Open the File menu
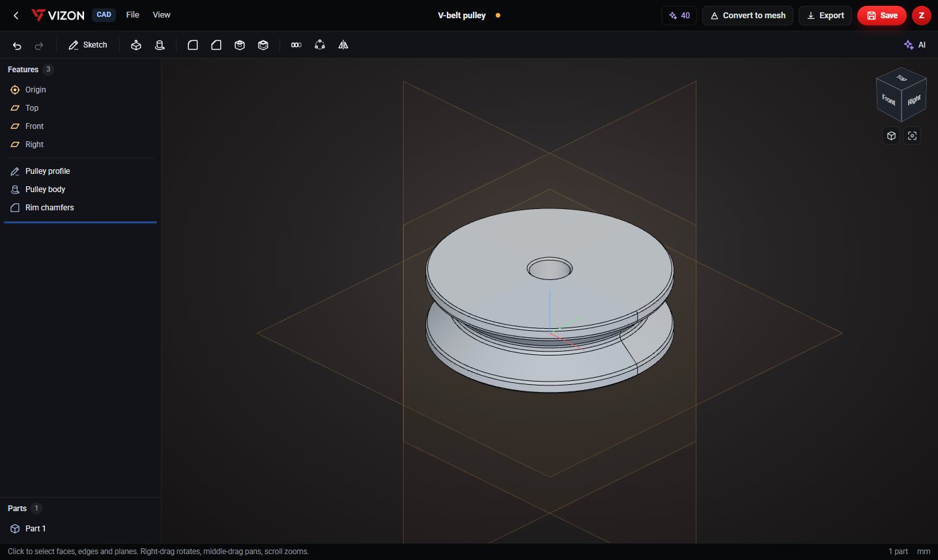 (x=133, y=15)
